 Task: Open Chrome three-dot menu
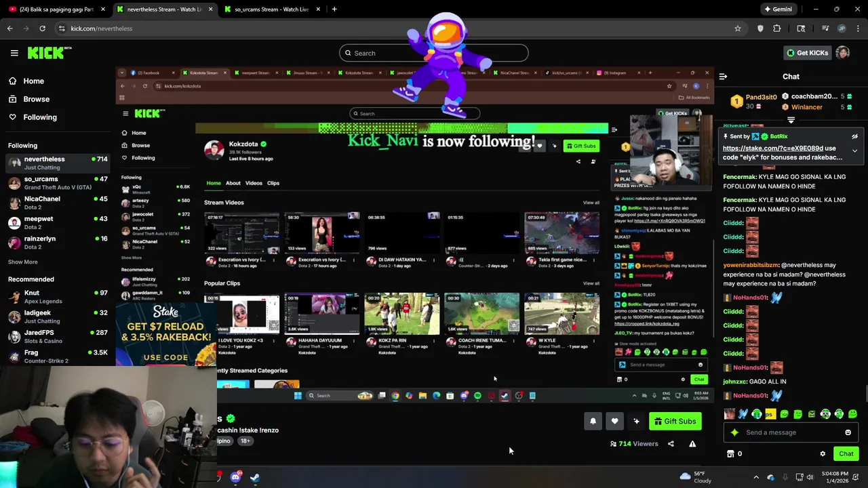858,28
